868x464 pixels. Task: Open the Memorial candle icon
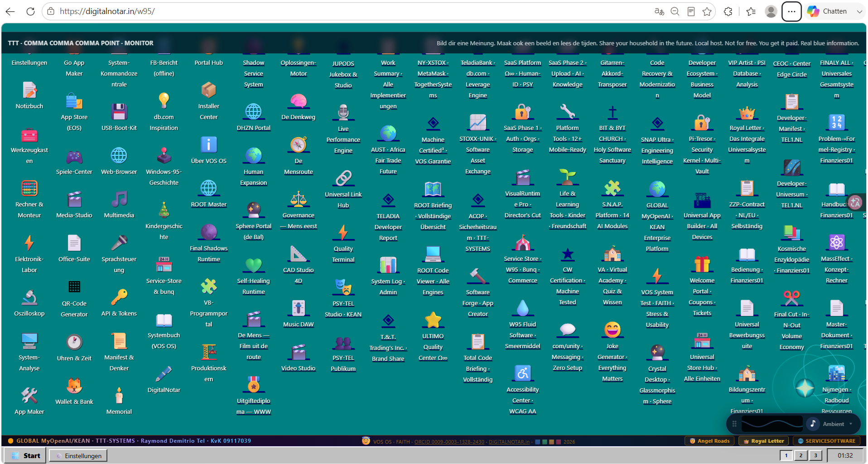119,396
